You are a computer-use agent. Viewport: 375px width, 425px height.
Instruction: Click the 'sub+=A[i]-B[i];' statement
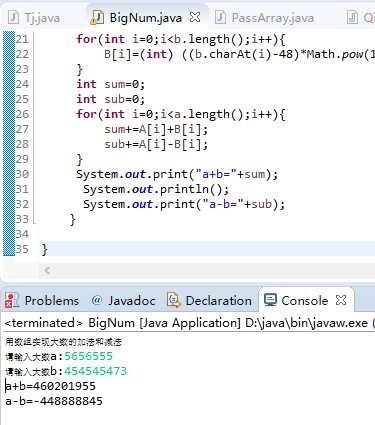[156, 144]
